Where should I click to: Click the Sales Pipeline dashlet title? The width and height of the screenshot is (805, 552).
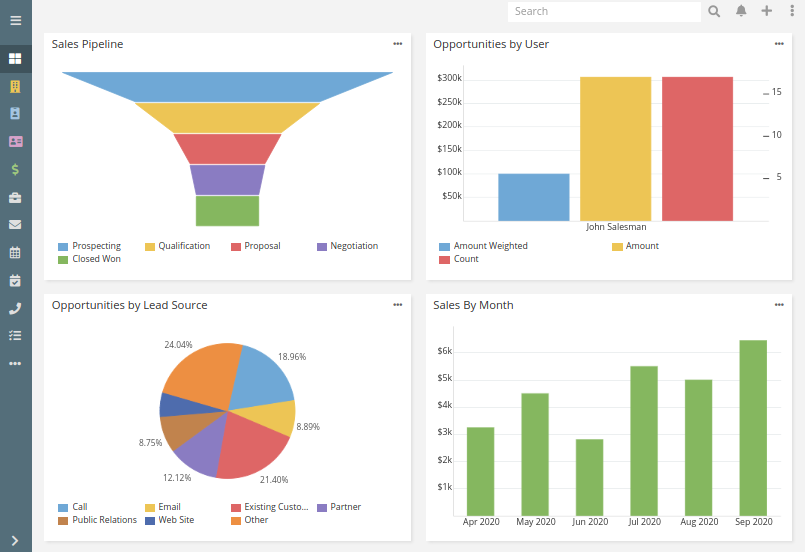(x=87, y=44)
